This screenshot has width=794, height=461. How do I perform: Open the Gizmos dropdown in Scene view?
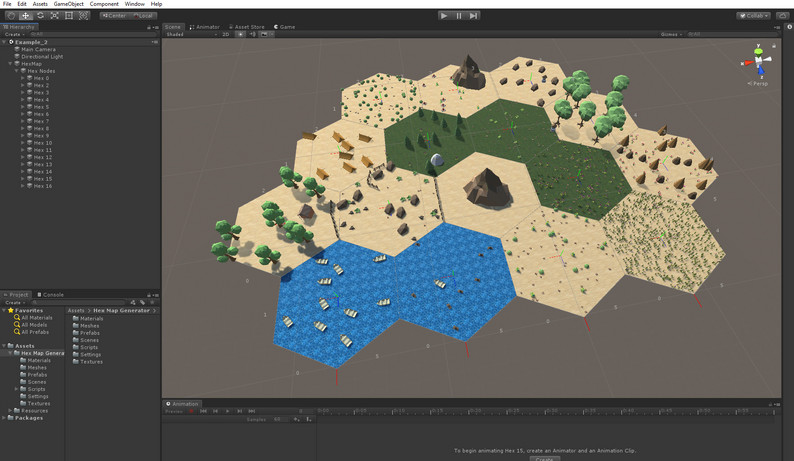pos(671,34)
